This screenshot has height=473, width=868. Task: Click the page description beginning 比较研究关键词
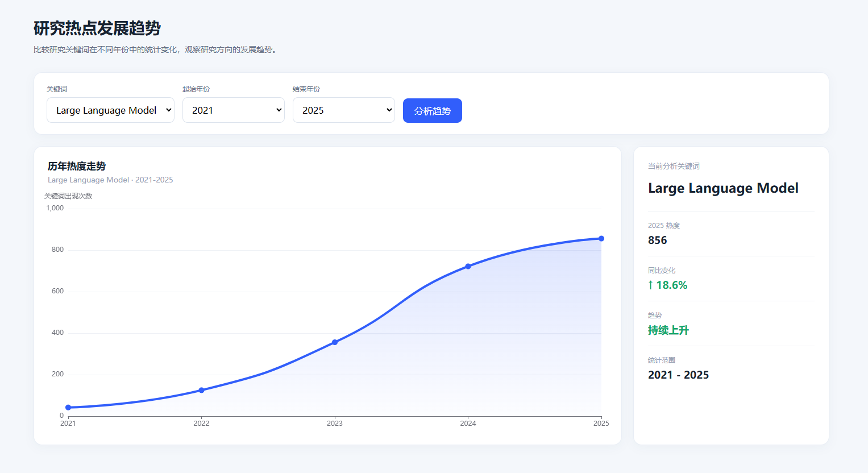tap(156, 50)
